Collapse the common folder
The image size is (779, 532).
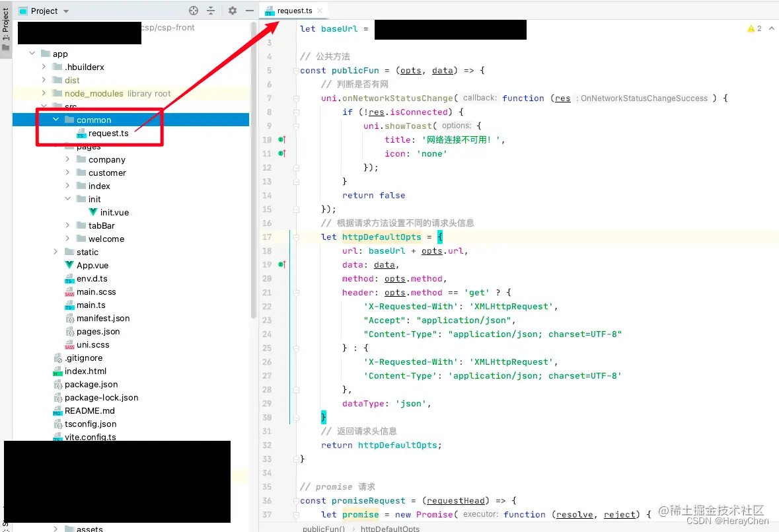(x=56, y=120)
